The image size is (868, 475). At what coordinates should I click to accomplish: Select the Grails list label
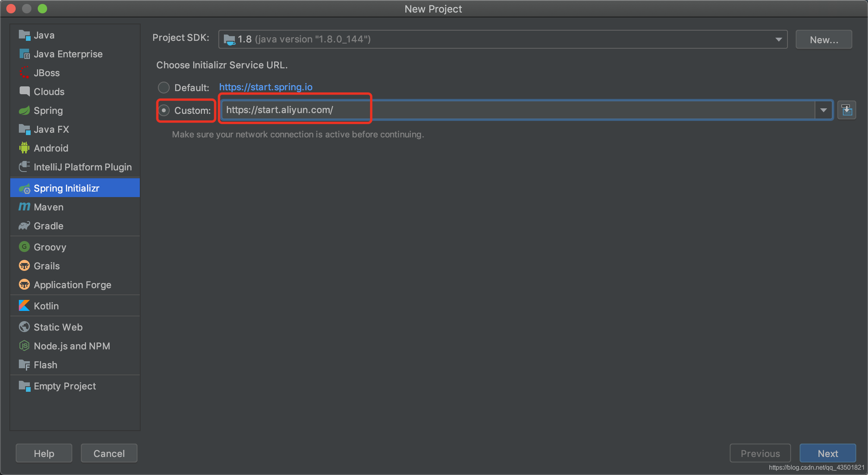[47, 266]
